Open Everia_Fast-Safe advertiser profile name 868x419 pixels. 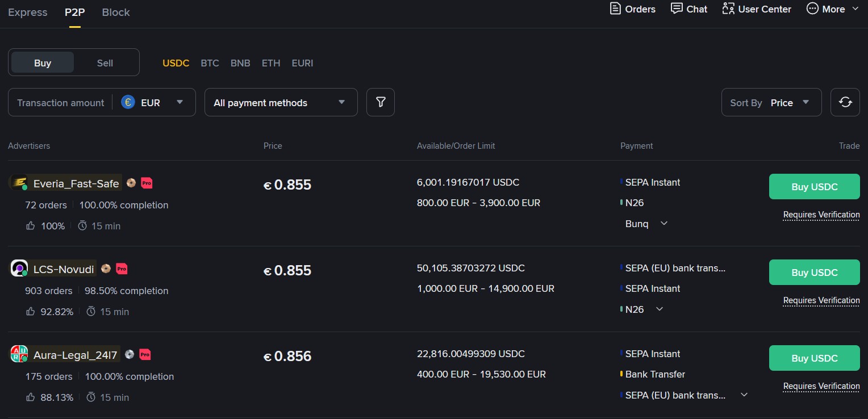click(76, 183)
